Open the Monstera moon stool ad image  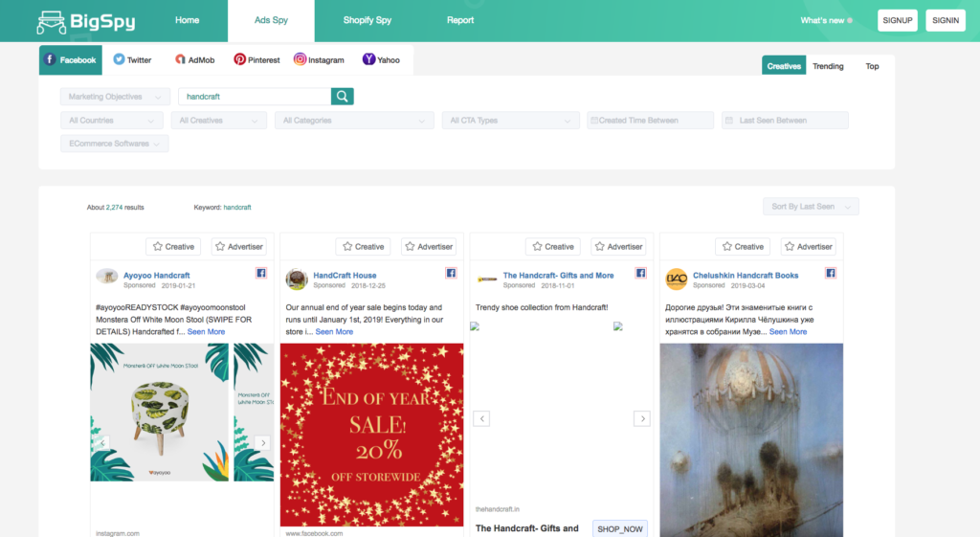[160, 413]
